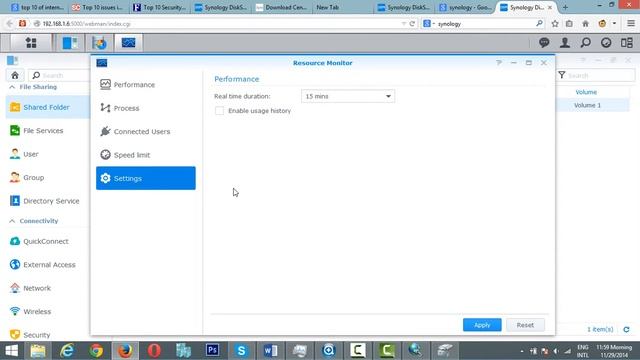Viewport: 640px width, 360px height.
Task: Open DSM search magnifier icon
Action: [586, 42]
